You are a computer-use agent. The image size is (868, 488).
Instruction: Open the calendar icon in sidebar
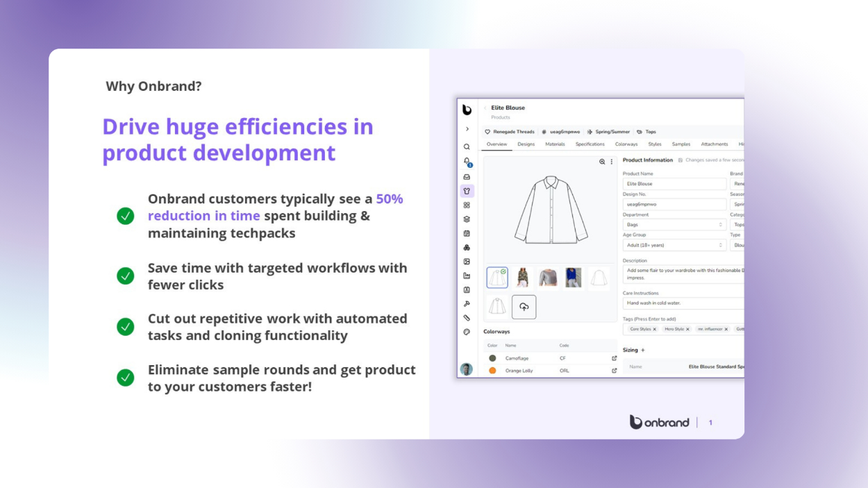(467, 233)
